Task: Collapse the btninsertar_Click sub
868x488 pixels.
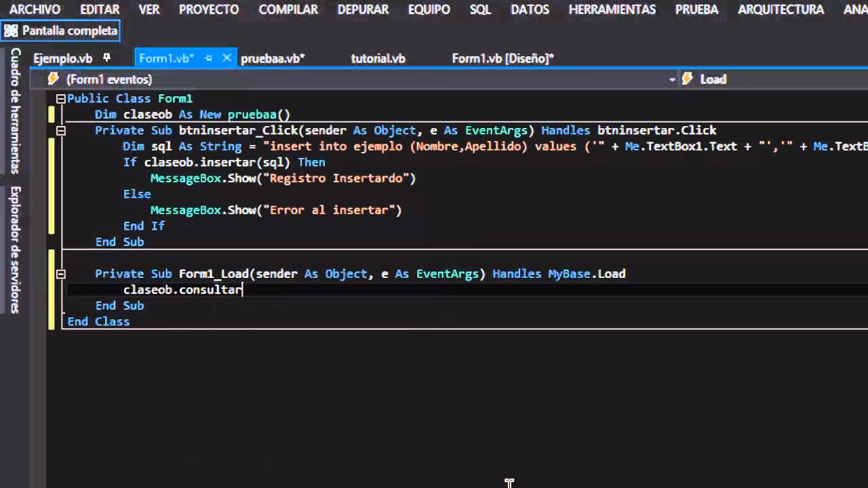Action: click(x=60, y=130)
